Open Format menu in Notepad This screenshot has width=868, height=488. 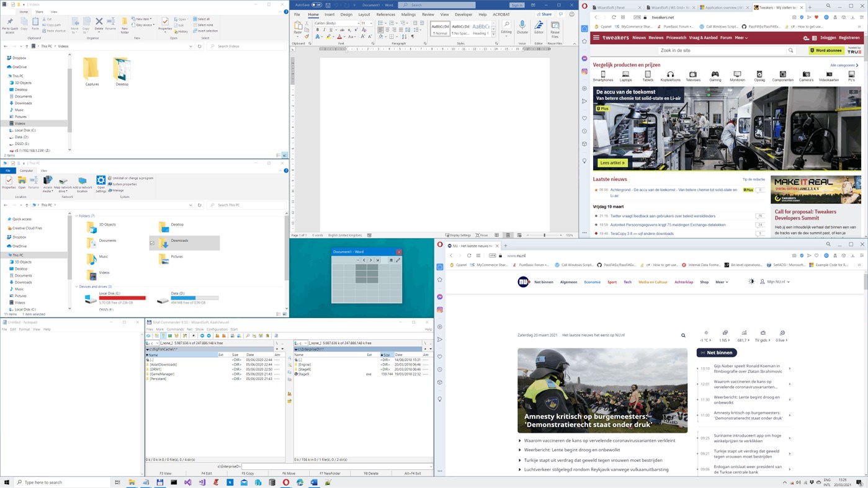(x=24, y=329)
